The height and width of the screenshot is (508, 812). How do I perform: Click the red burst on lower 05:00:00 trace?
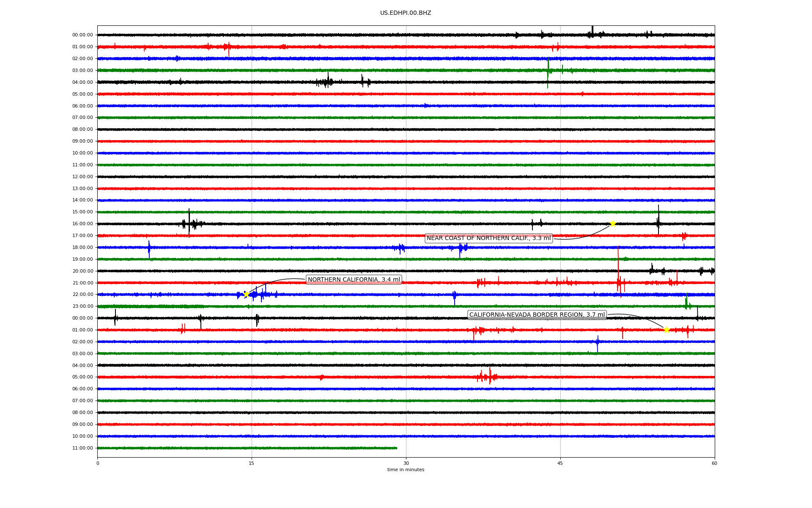(486, 376)
